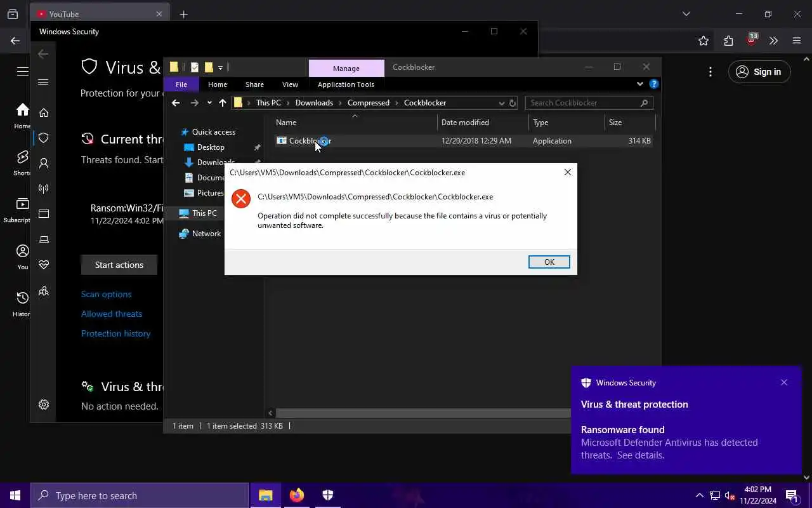Click uBlock Origin extension icon
The width and height of the screenshot is (812, 508).
pos(752,39)
